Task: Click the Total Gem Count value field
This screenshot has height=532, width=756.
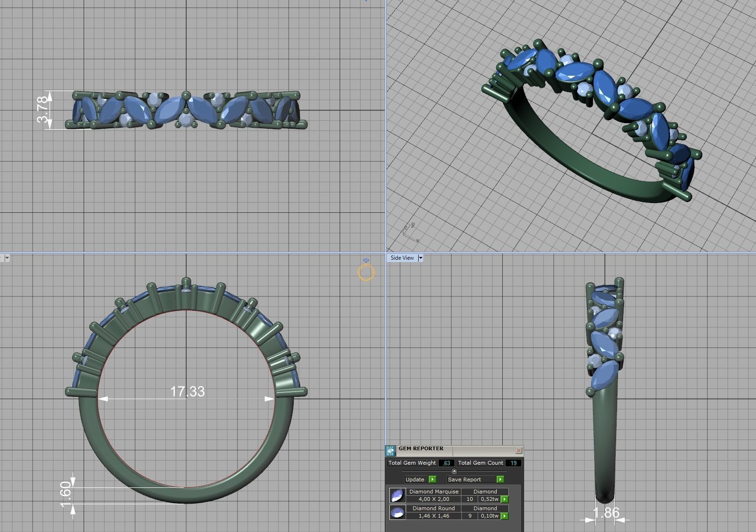Action: [x=513, y=463]
